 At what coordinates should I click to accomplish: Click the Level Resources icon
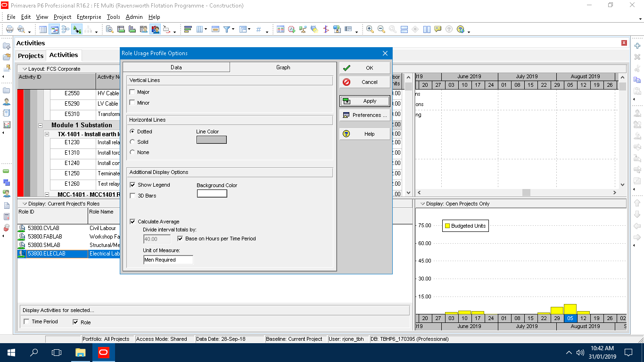coord(303,29)
